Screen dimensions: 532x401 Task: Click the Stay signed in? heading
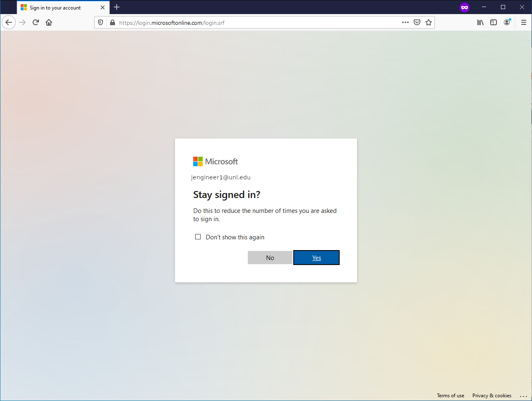click(227, 195)
